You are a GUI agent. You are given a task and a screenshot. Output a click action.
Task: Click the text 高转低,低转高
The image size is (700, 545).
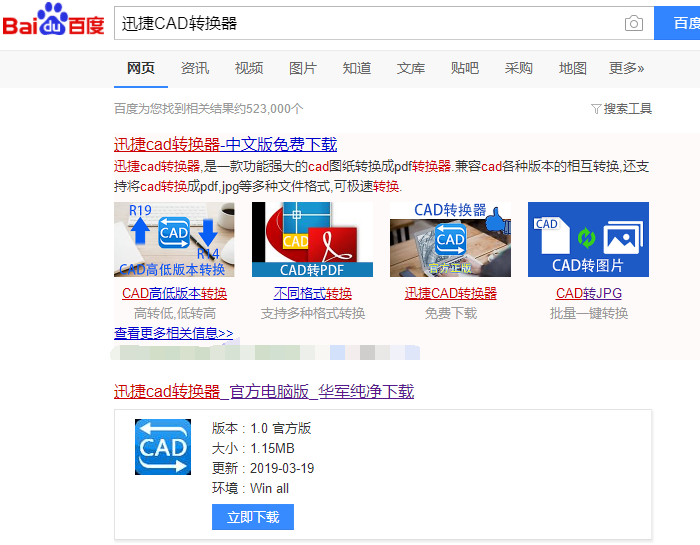pyautogui.click(x=175, y=313)
